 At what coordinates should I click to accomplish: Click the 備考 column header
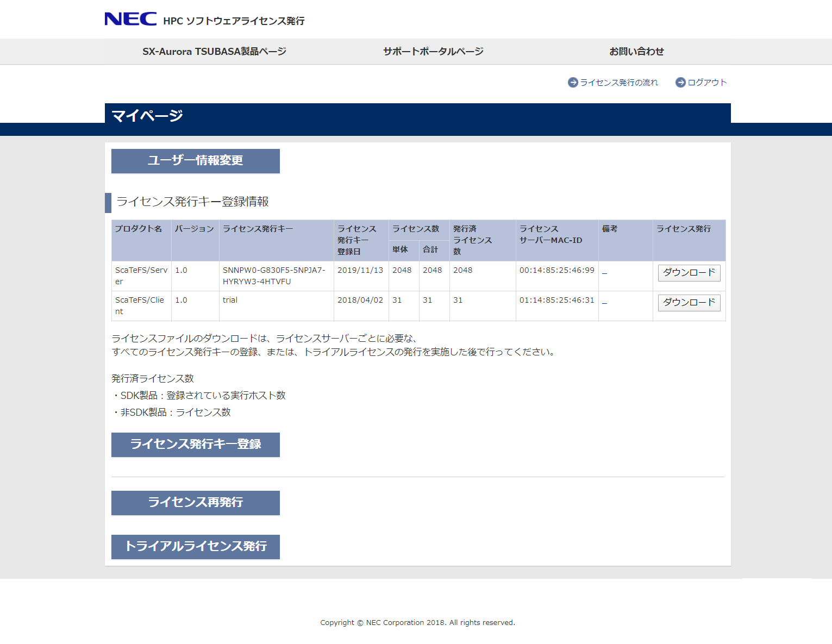pyautogui.click(x=625, y=240)
